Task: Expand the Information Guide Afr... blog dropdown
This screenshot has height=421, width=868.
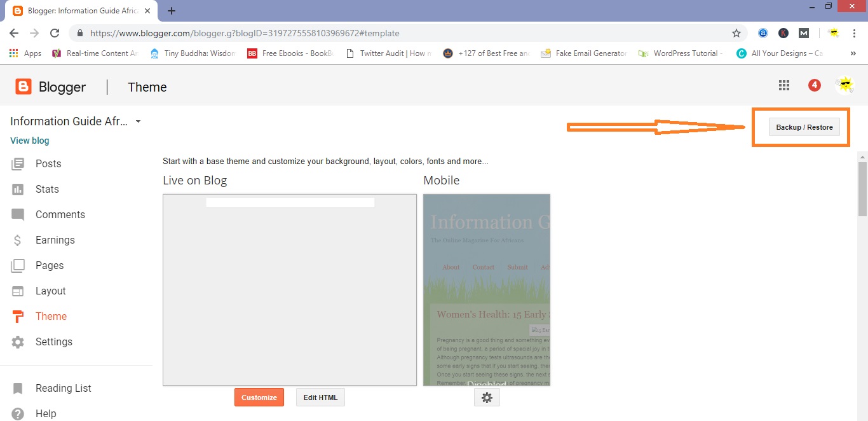Action: click(138, 121)
